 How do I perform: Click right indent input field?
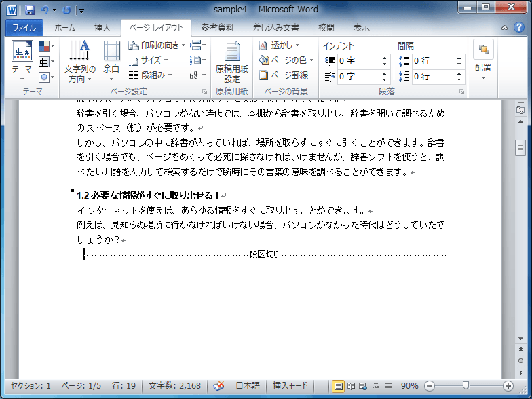tap(358, 77)
